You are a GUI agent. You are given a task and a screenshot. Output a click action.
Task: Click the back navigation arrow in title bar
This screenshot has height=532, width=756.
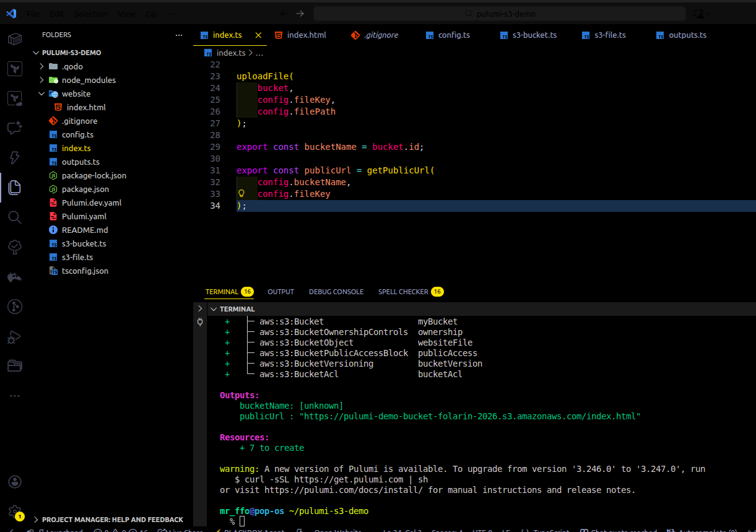284,14
